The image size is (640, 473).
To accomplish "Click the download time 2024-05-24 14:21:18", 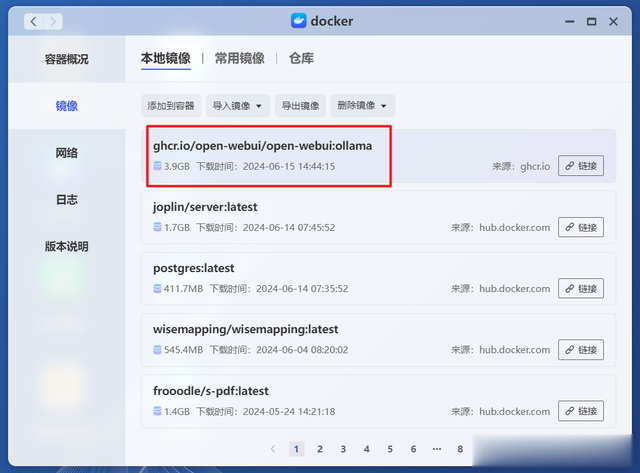I will click(x=289, y=412).
